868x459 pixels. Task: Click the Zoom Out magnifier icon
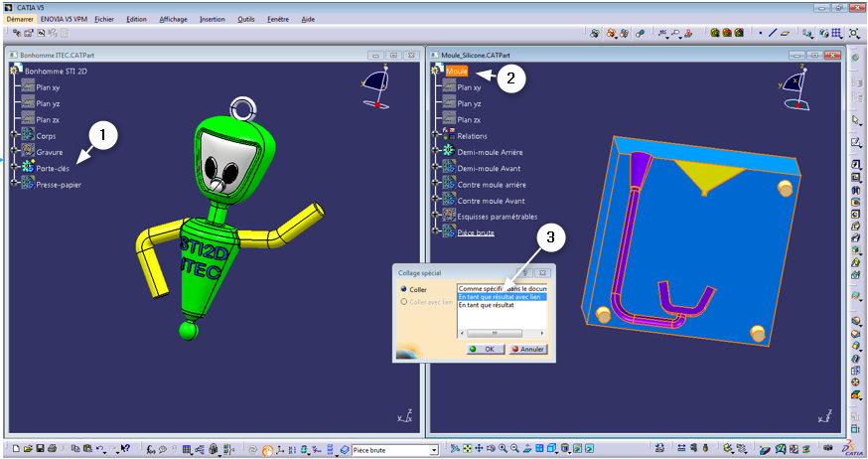coord(514,449)
